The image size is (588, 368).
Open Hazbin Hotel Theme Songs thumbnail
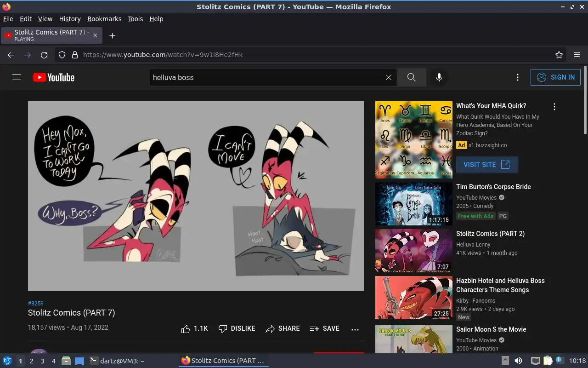414,298
